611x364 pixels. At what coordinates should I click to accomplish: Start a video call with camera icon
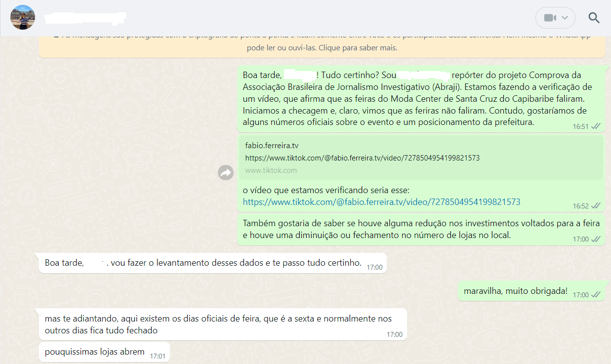[x=550, y=18]
